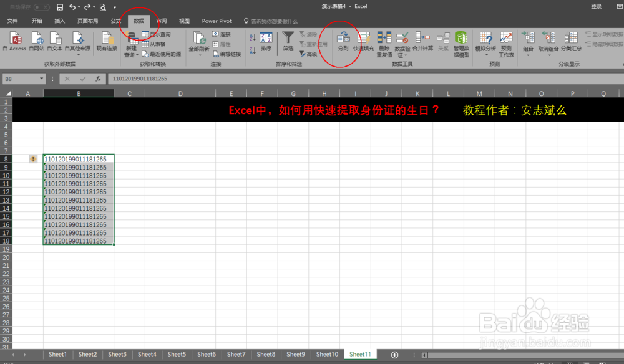Click 编辑链接 in the ribbon
624x364 pixels.
pyautogui.click(x=227, y=54)
